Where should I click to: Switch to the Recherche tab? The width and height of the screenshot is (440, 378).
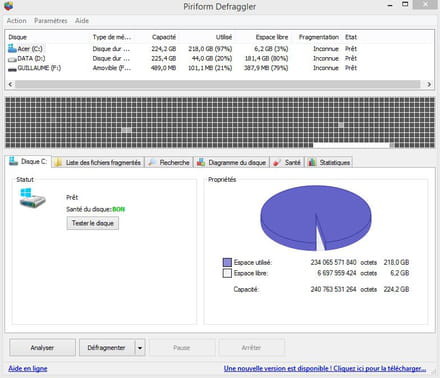coord(170,162)
